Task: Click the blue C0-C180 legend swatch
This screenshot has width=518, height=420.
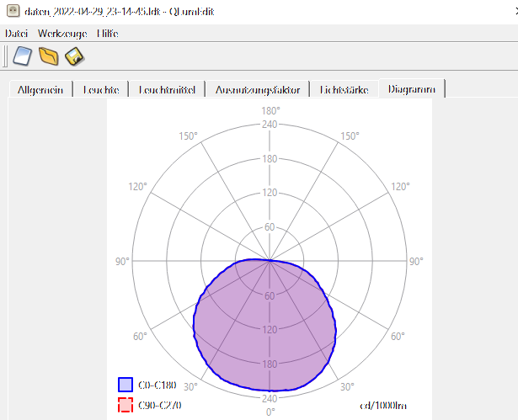Action: (125, 385)
